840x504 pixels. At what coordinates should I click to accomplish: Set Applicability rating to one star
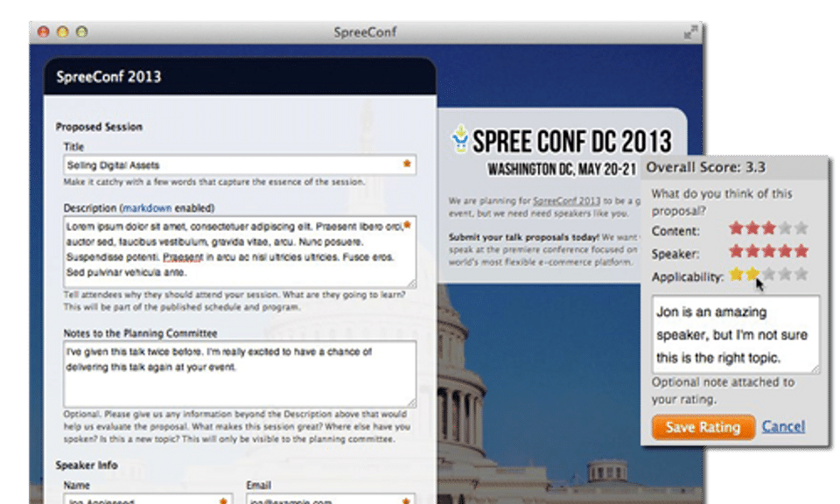pyautogui.click(x=736, y=275)
